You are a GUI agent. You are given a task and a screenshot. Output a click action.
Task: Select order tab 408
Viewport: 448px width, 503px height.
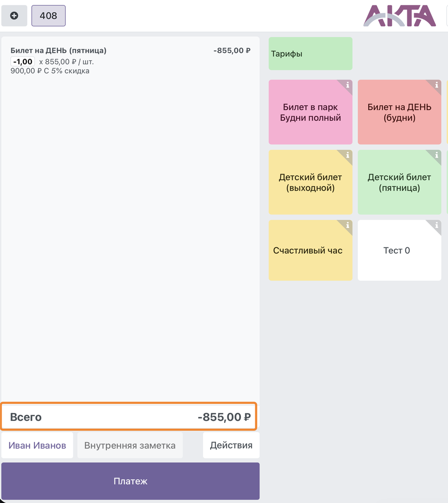point(48,16)
